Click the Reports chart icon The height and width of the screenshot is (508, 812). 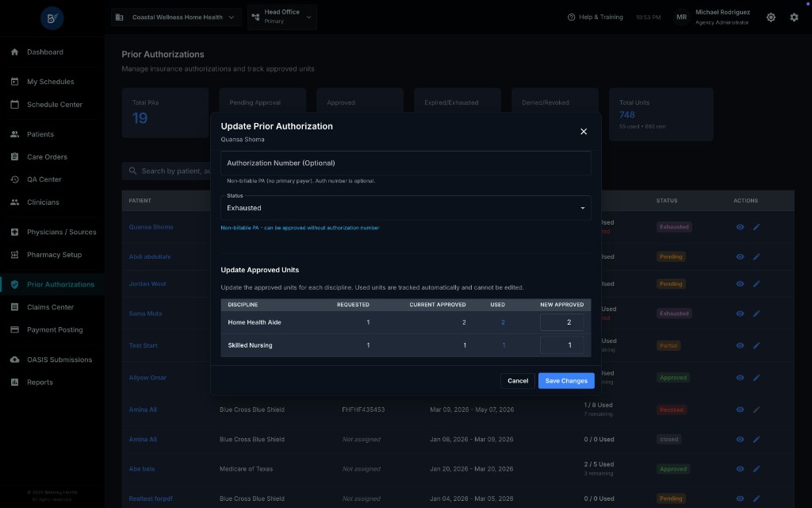coord(14,382)
